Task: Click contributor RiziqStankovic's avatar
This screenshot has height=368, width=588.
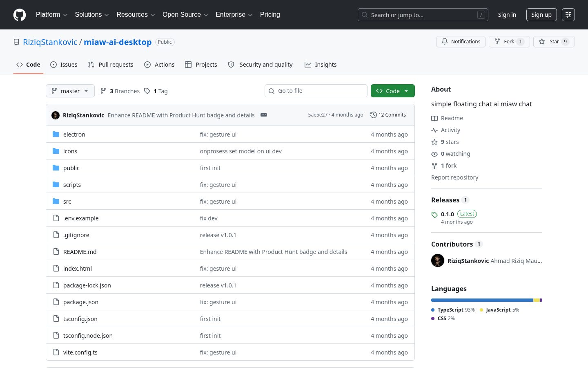Action: coord(438,260)
